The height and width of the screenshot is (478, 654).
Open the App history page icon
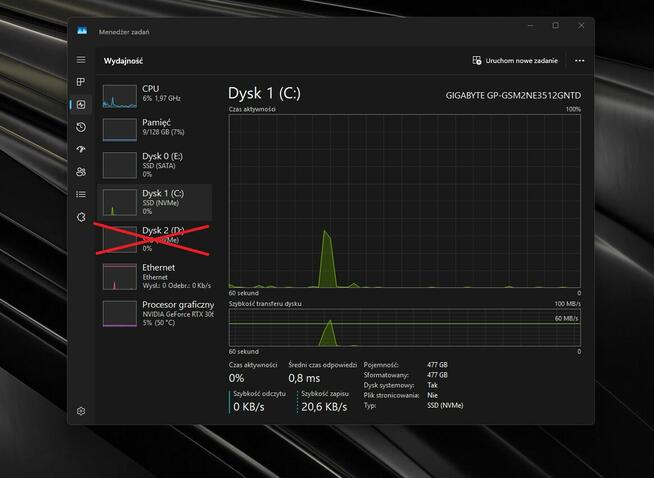pyautogui.click(x=81, y=127)
